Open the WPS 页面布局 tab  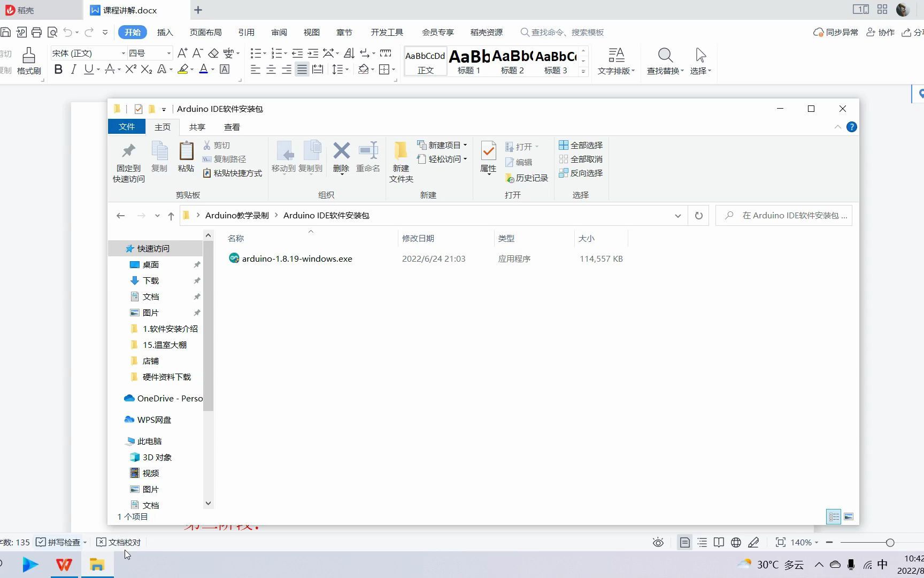(x=205, y=32)
